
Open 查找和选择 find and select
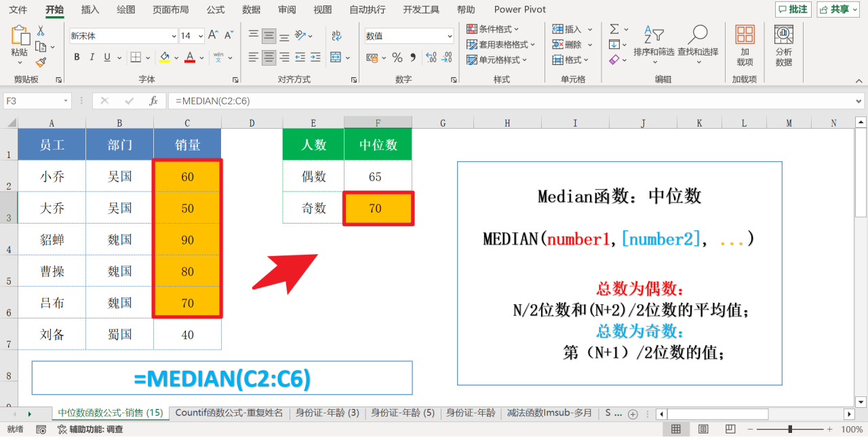698,43
